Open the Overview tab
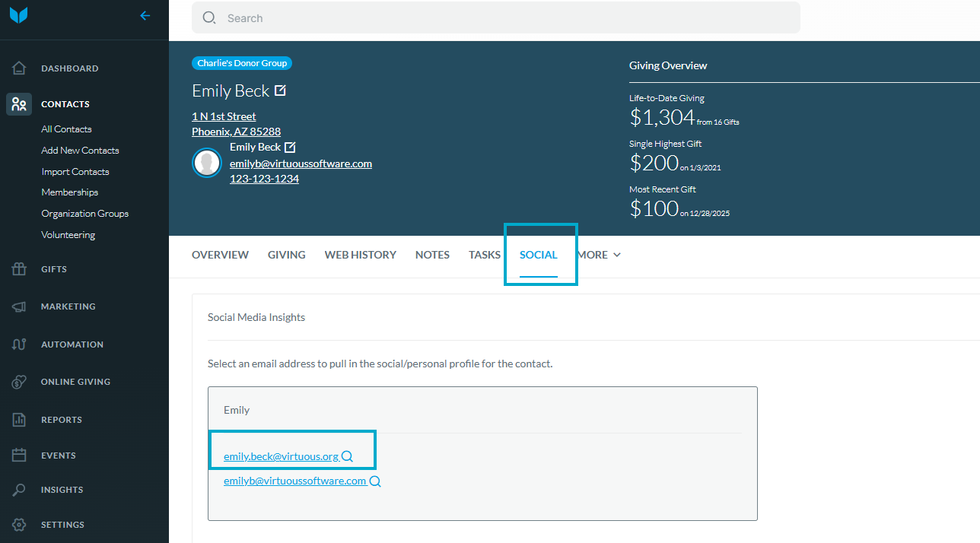 tap(220, 255)
